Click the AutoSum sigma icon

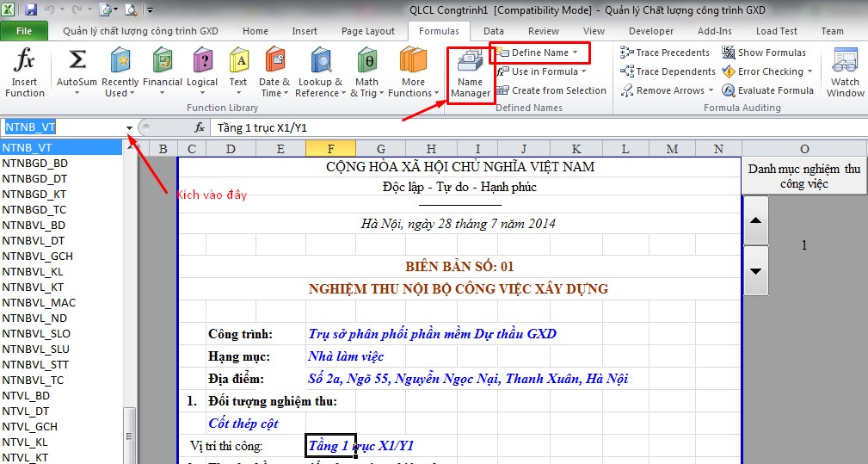coord(77,60)
